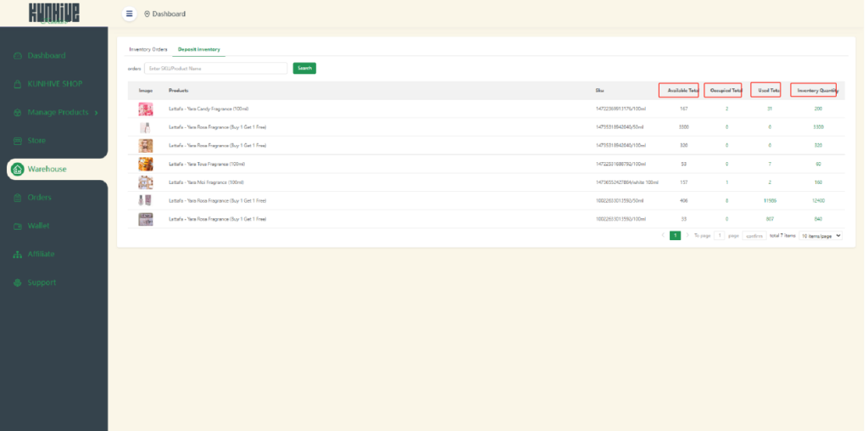
Task: Click the Inventory Quantity value 12400
Action: [818, 200]
